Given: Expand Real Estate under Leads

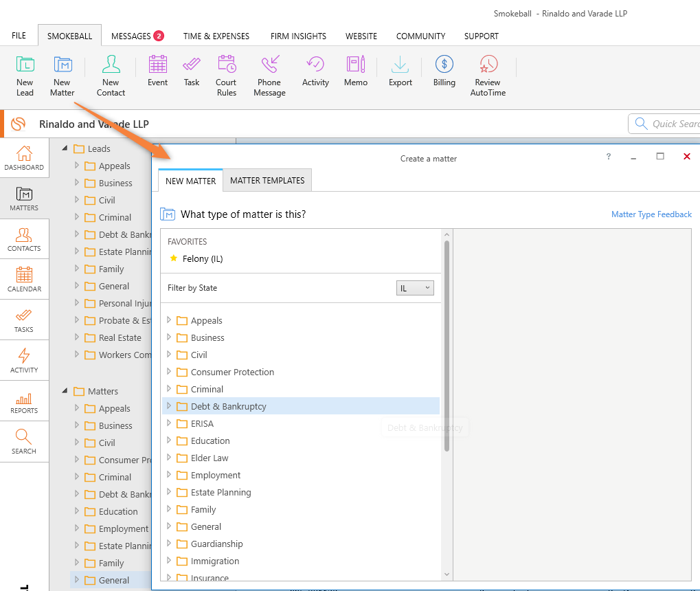Looking at the screenshot, I should pos(77,337).
